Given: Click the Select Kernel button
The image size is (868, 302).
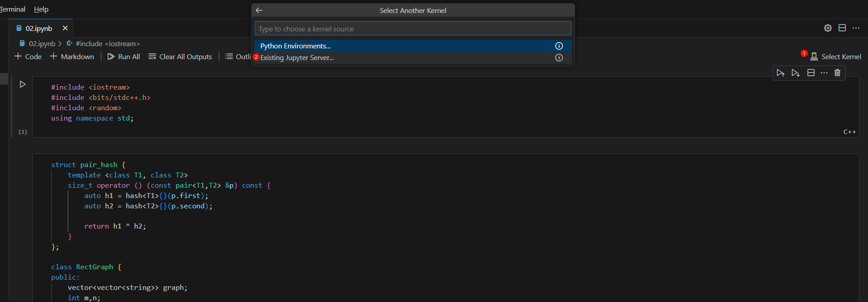Looking at the screenshot, I should point(836,56).
